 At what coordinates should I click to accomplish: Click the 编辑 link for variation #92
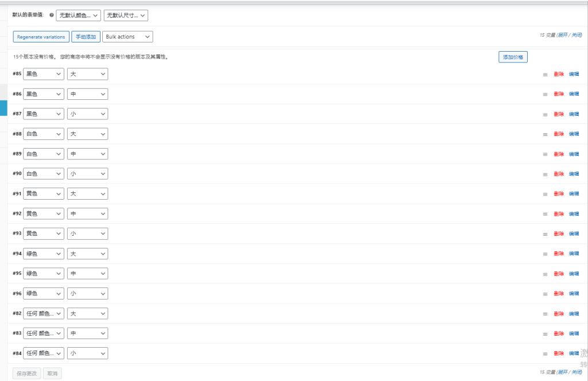pos(574,214)
